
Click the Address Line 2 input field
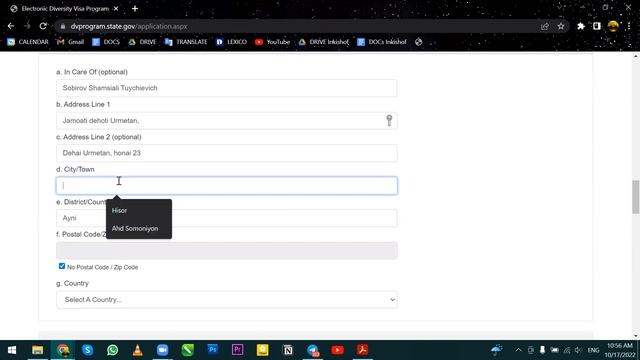(227, 153)
